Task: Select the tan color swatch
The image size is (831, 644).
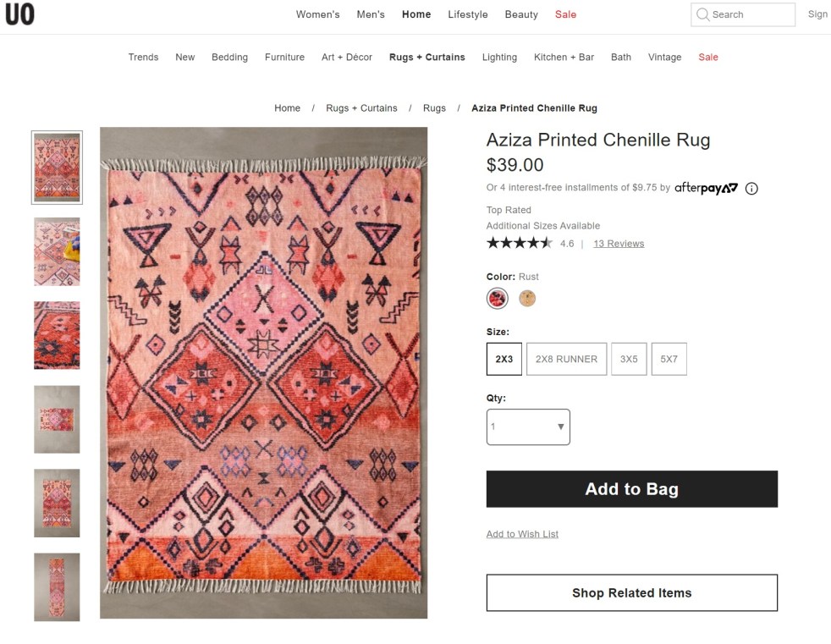Action: click(x=527, y=298)
